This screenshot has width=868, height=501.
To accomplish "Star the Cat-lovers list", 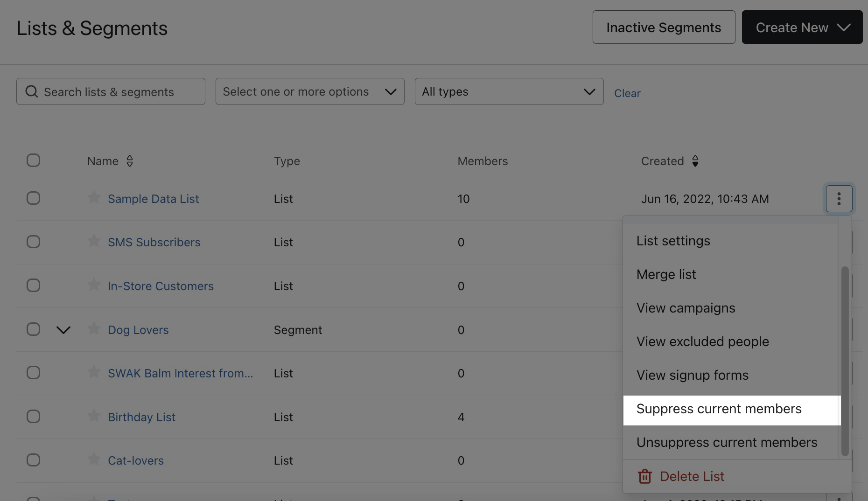I will click(94, 459).
